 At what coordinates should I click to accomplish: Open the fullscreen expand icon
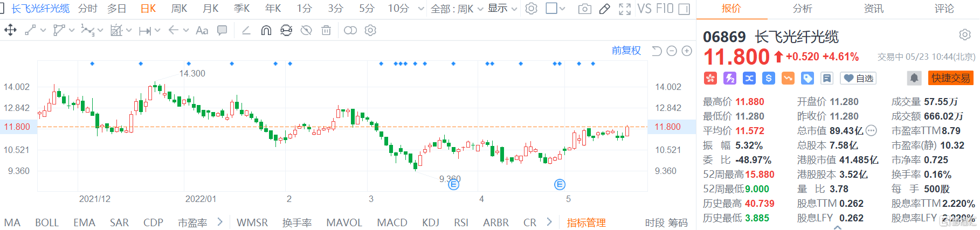coord(625,9)
